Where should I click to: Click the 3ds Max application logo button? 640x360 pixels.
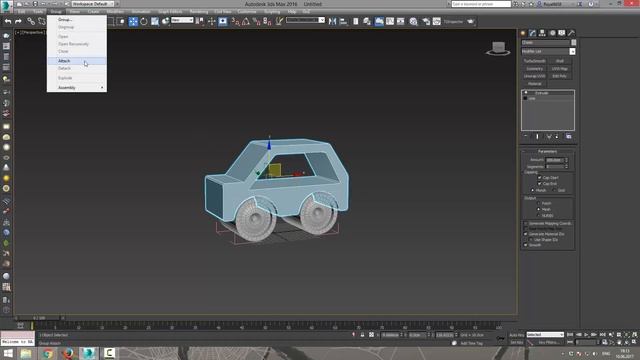(6, 6)
